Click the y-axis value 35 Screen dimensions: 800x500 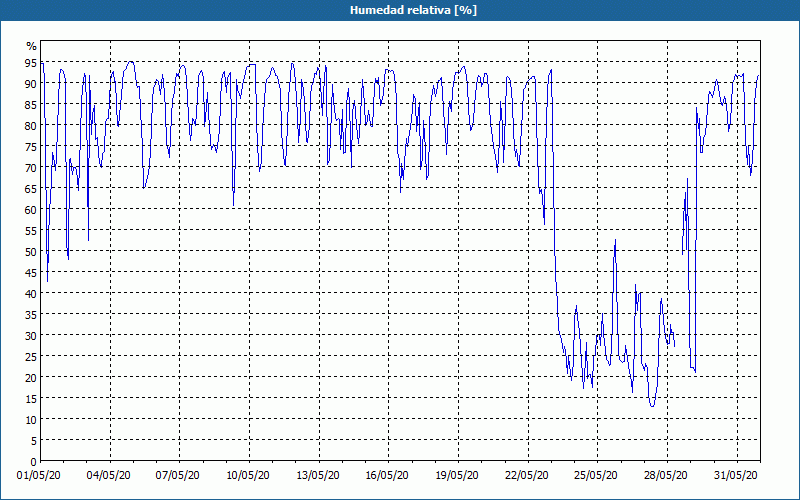tap(31, 314)
